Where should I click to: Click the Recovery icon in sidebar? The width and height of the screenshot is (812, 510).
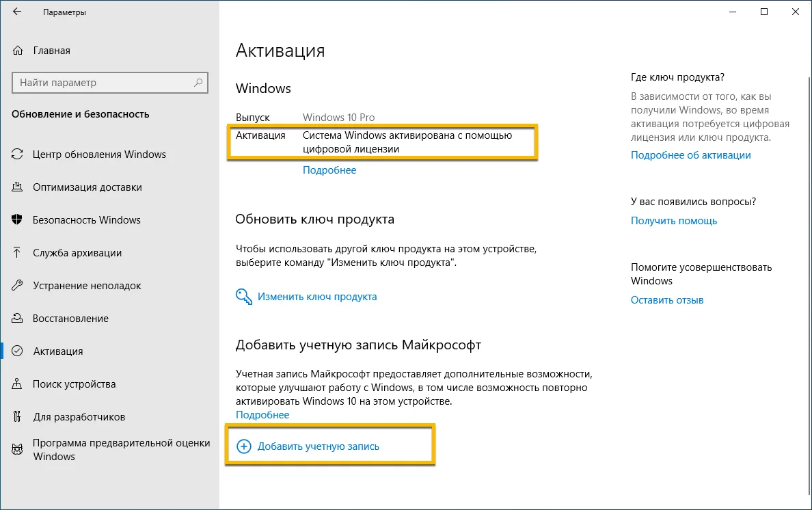tap(18, 319)
